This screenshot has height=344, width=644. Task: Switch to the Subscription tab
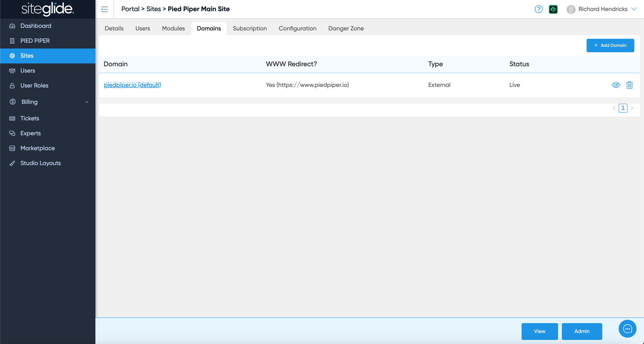250,28
